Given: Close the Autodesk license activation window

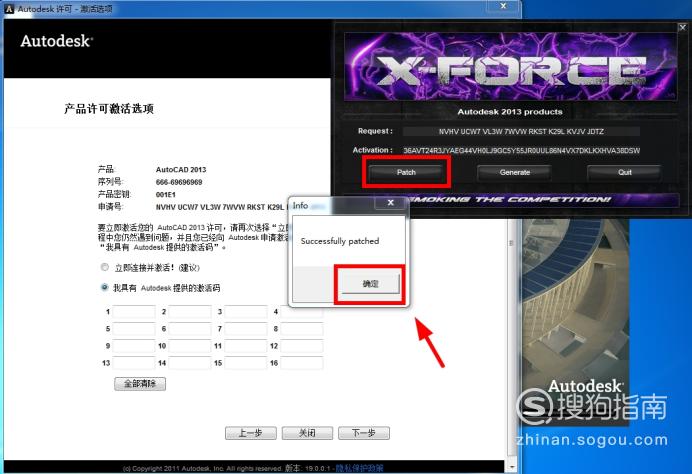Looking at the screenshot, I should point(504,6).
